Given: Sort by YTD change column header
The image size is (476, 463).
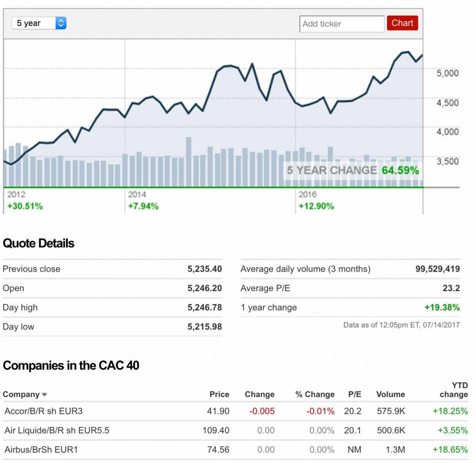Looking at the screenshot, I should [x=454, y=390].
